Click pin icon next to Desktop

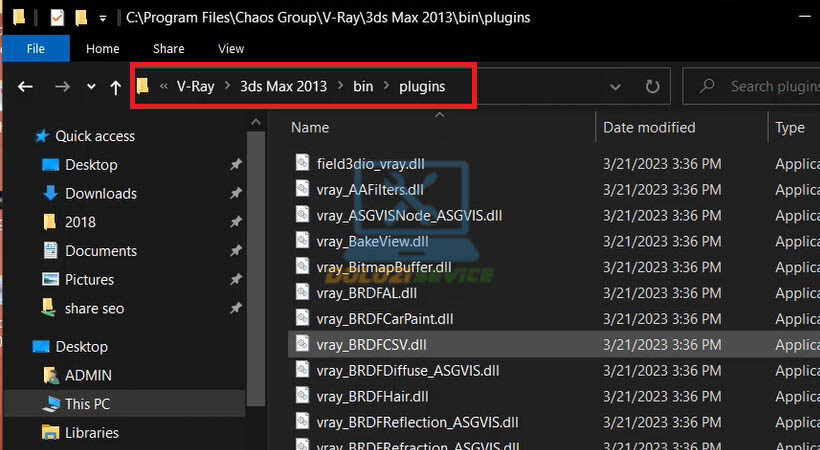236,165
